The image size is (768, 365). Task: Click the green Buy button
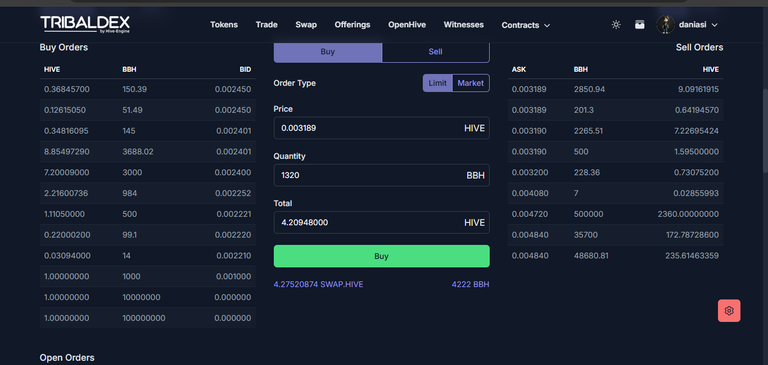(x=382, y=256)
